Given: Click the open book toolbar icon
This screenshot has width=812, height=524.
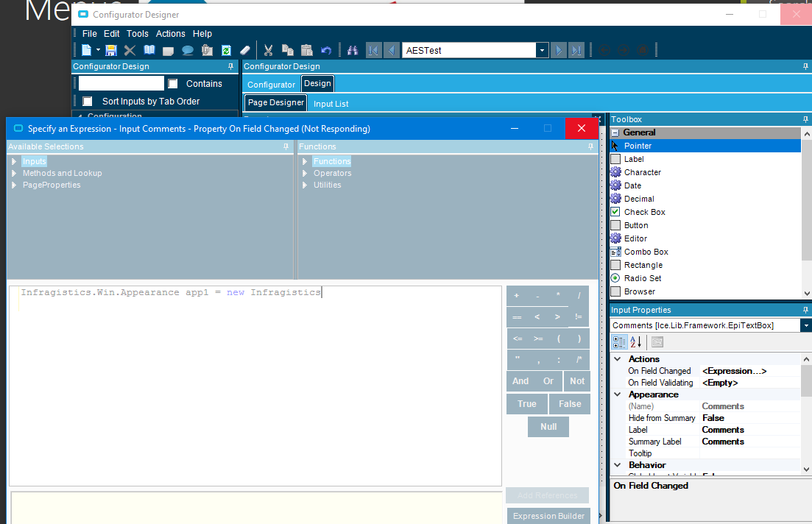Looking at the screenshot, I should tap(149, 50).
